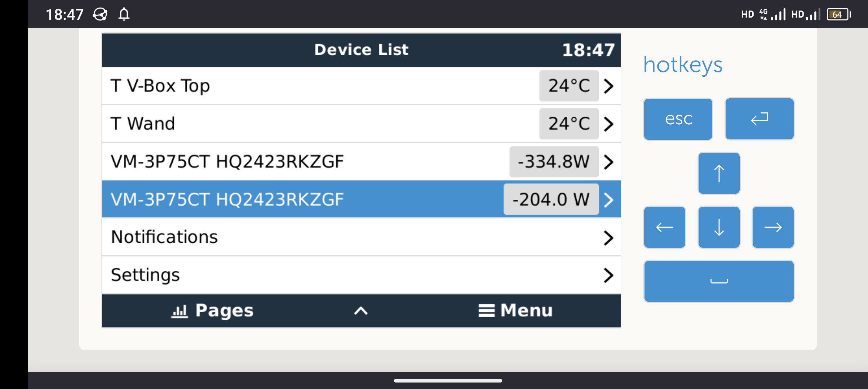Open Settings entry
The width and height of the screenshot is (868, 389).
point(361,275)
